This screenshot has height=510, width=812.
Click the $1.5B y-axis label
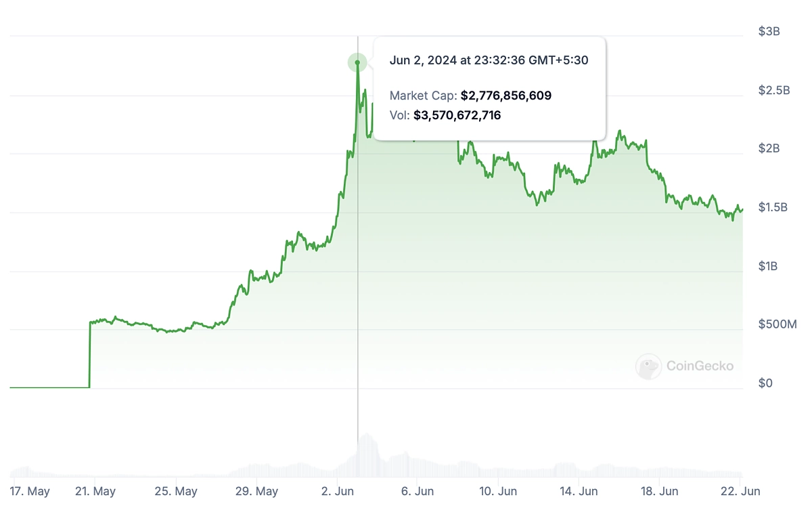pos(773,207)
